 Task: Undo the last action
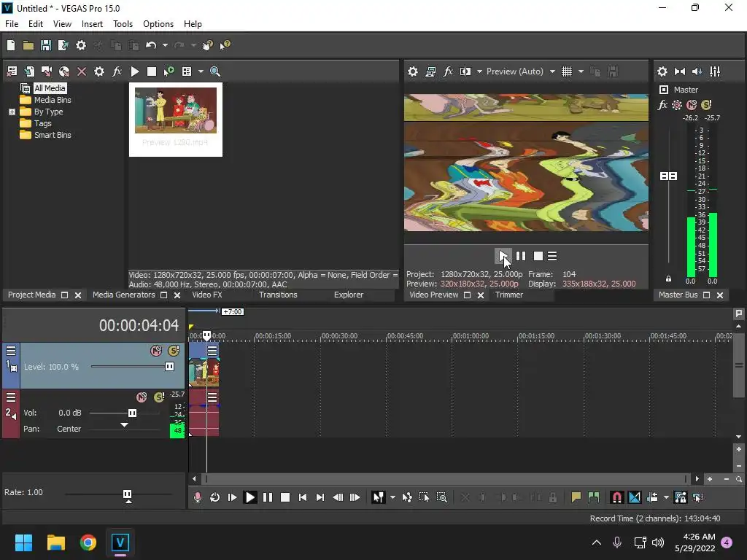(151, 45)
